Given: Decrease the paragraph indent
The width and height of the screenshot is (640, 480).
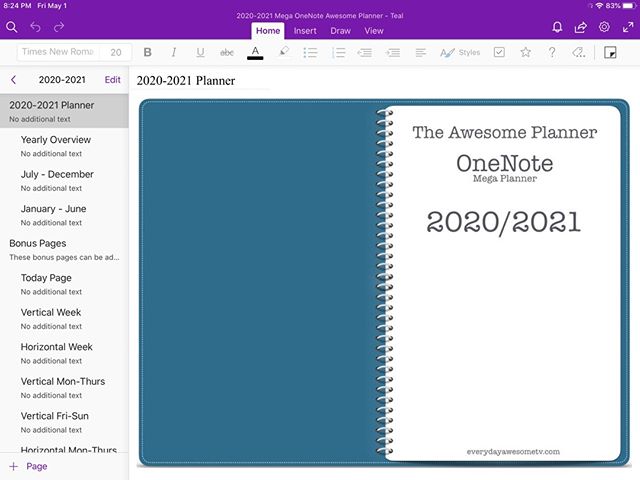Looking at the screenshot, I should (x=364, y=53).
